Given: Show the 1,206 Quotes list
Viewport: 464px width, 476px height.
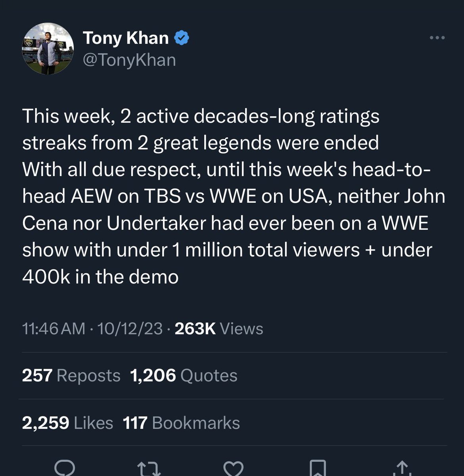Looking at the screenshot, I should pyautogui.click(x=184, y=375).
